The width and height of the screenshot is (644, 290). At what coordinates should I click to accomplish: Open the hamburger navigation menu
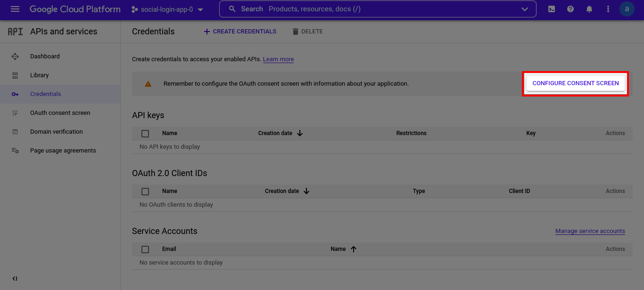[15, 9]
